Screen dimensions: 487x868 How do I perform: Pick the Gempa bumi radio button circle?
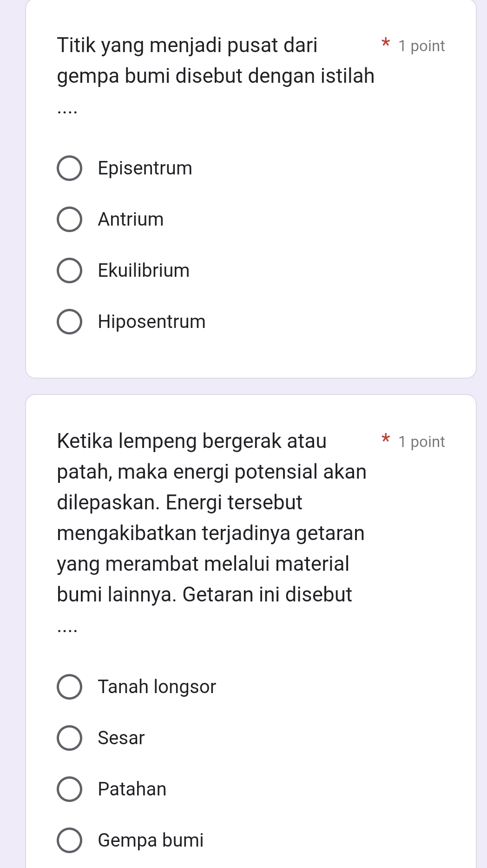click(69, 841)
